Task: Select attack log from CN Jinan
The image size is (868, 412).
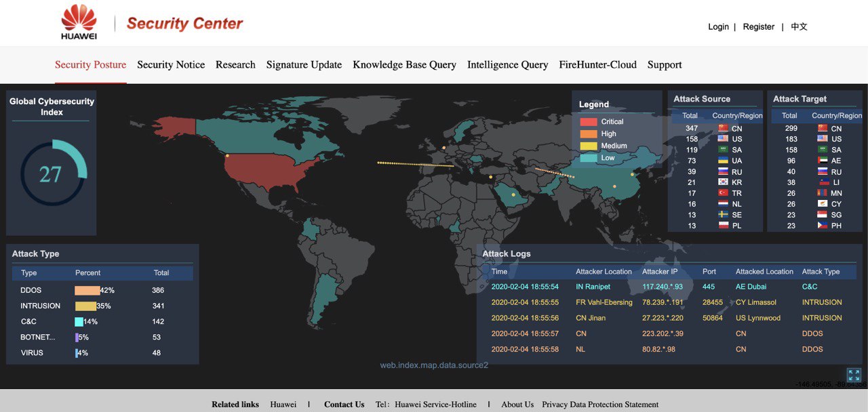Action: pos(672,318)
